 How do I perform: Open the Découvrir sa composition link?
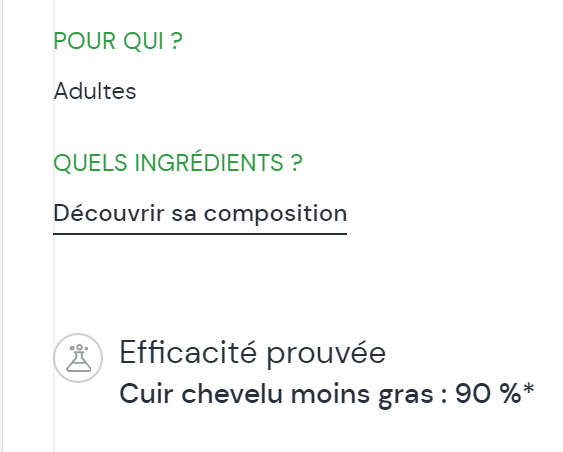pyautogui.click(x=200, y=214)
